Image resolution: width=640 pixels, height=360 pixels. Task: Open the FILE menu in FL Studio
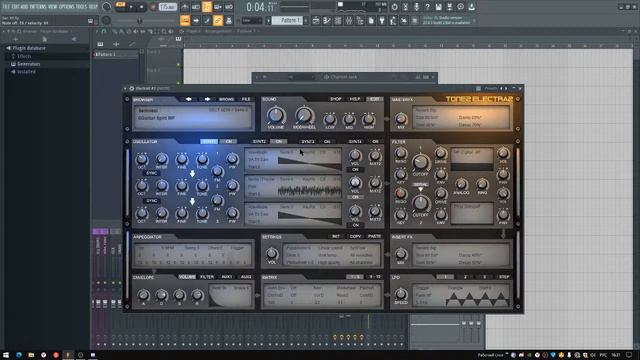tap(6, 7)
